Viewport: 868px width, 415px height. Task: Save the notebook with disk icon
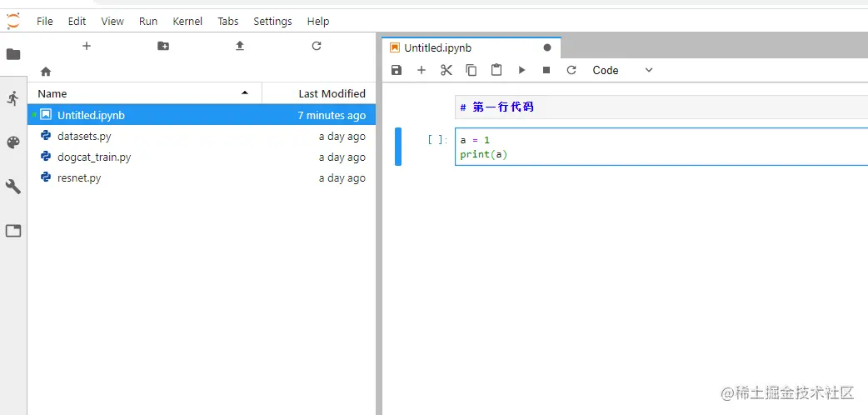[x=397, y=70]
